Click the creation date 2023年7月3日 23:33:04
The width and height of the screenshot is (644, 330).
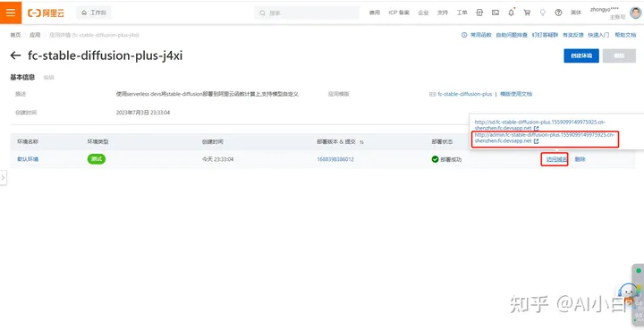click(143, 112)
